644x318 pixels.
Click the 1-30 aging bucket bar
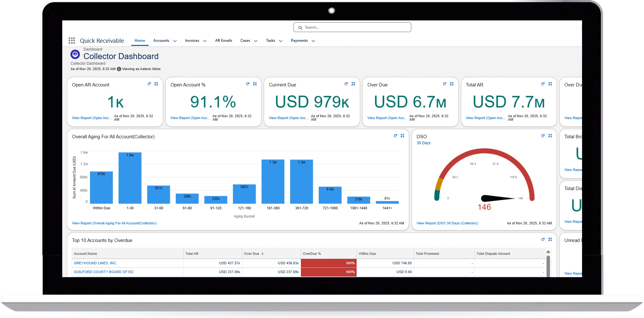pyautogui.click(x=130, y=178)
